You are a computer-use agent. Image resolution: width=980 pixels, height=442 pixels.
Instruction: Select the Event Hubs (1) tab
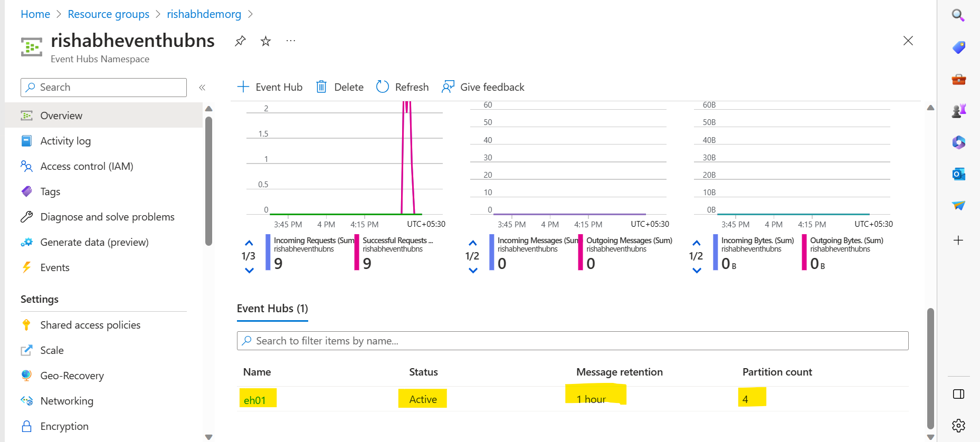(272, 309)
